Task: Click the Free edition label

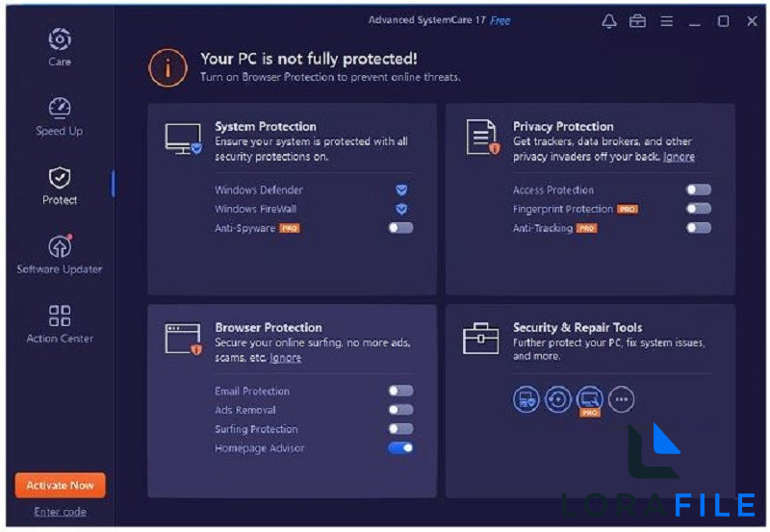Action: pyautogui.click(x=500, y=20)
